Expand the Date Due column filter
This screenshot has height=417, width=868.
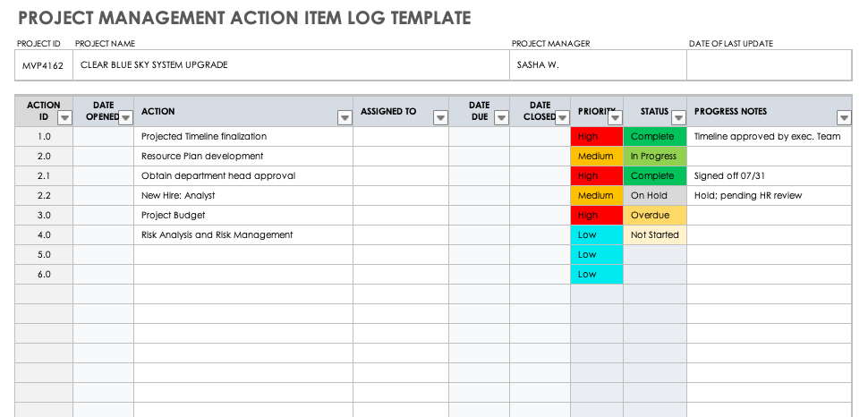pyautogui.click(x=501, y=117)
